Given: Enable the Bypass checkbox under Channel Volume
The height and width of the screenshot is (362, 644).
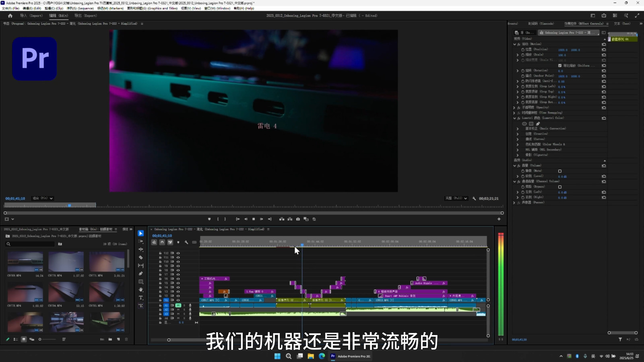Looking at the screenshot, I should tap(559, 187).
